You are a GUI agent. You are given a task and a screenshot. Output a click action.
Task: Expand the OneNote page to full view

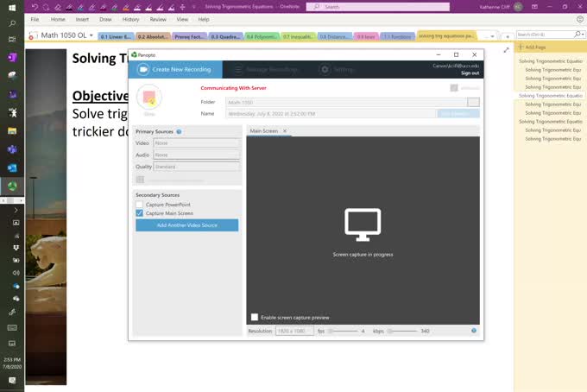point(506,49)
